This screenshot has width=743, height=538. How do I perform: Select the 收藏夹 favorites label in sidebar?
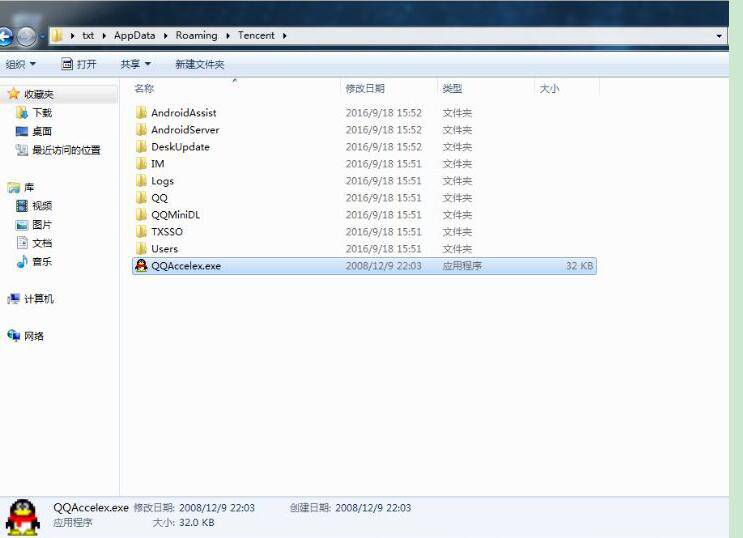[x=38, y=94]
